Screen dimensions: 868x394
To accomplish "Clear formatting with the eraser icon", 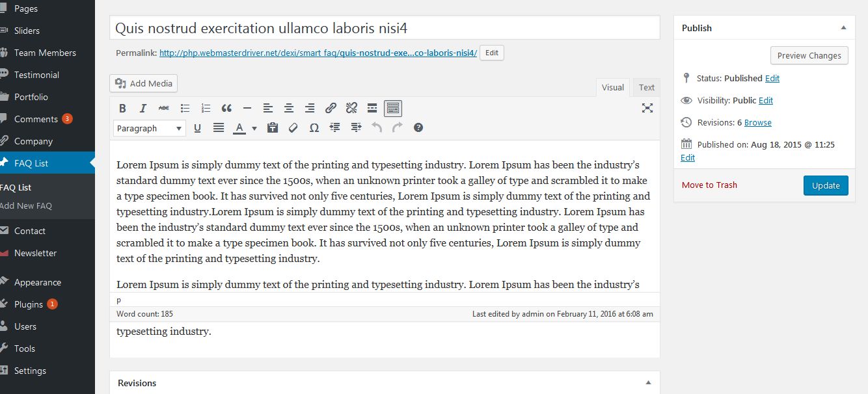I will click(293, 128).
